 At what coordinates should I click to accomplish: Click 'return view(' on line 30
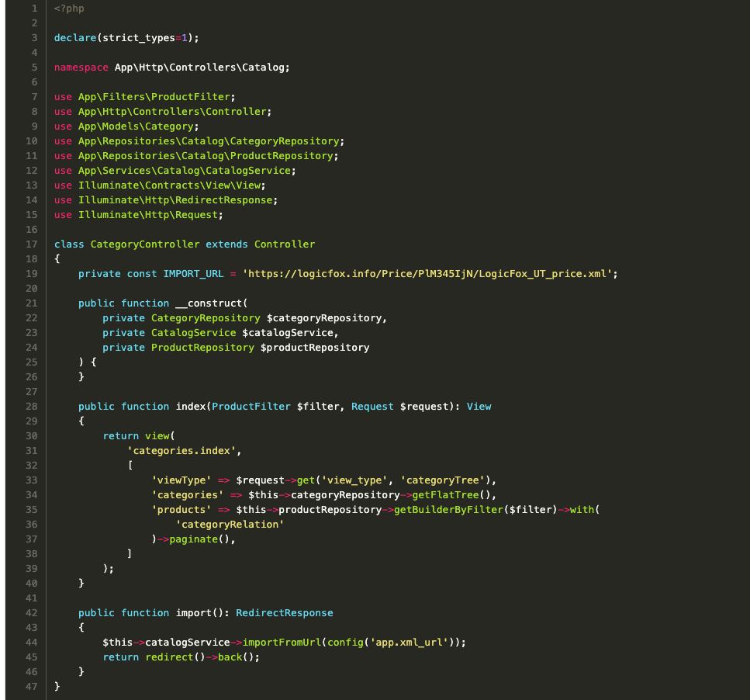[139, 436]
